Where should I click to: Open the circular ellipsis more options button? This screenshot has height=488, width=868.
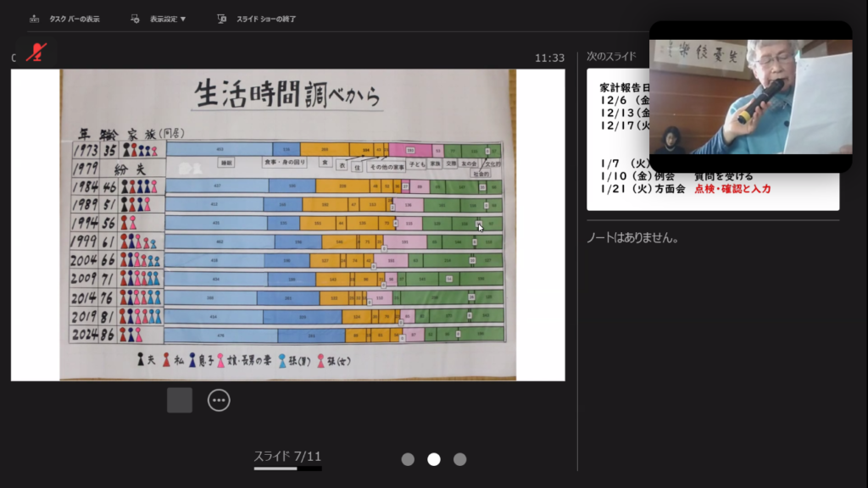[x=219, y=400]
